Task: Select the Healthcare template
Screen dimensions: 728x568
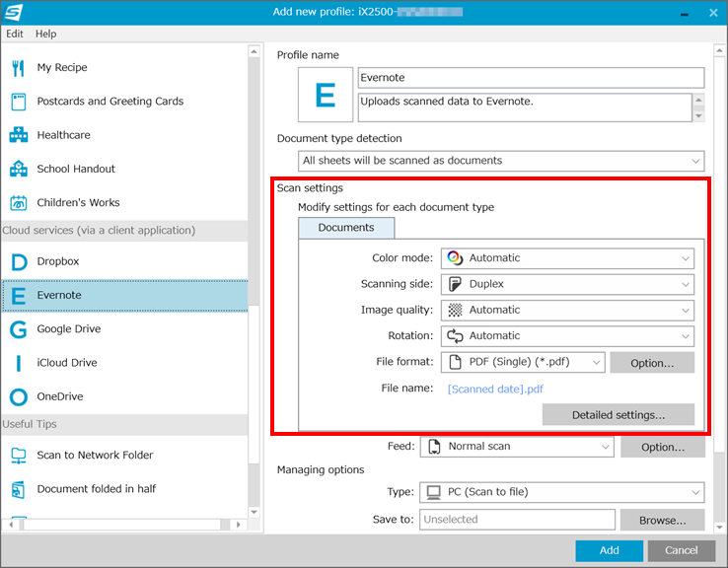Action: (x=124, y=135)
